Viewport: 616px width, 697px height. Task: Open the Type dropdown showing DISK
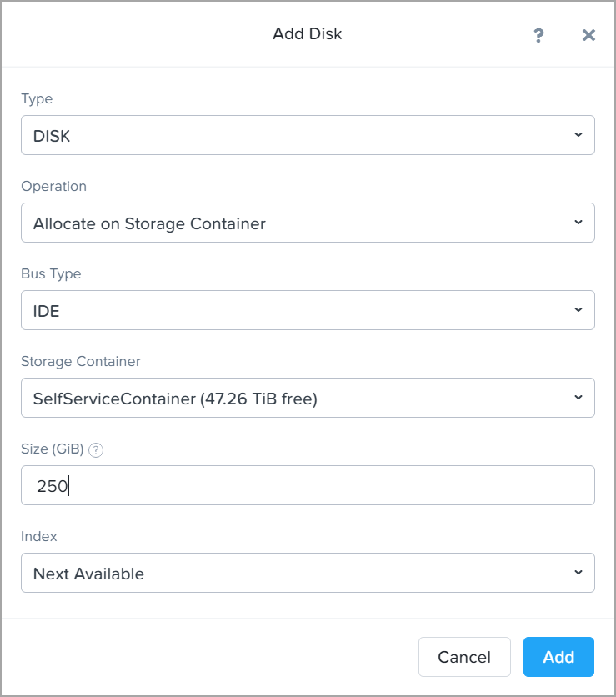(308, 135)
